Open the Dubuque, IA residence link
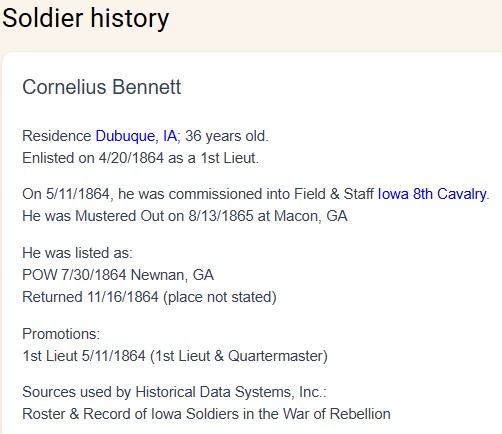The image size is (502, 434). tap(136, 136)
